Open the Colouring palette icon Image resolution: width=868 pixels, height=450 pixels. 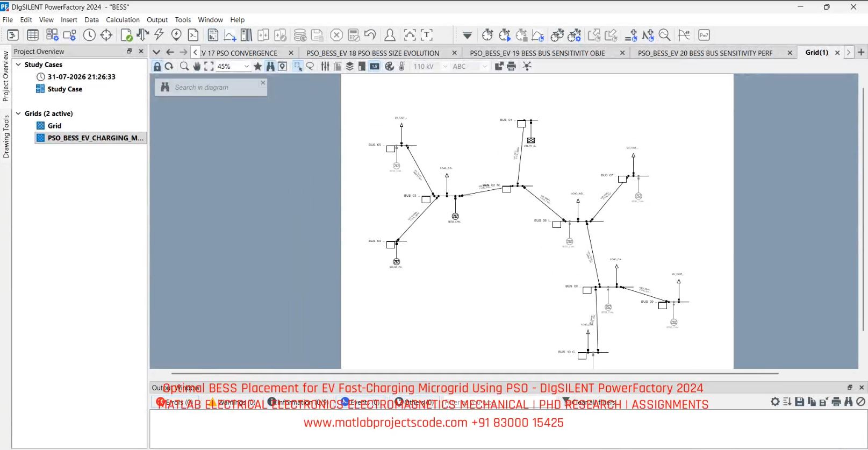point(390,66)
